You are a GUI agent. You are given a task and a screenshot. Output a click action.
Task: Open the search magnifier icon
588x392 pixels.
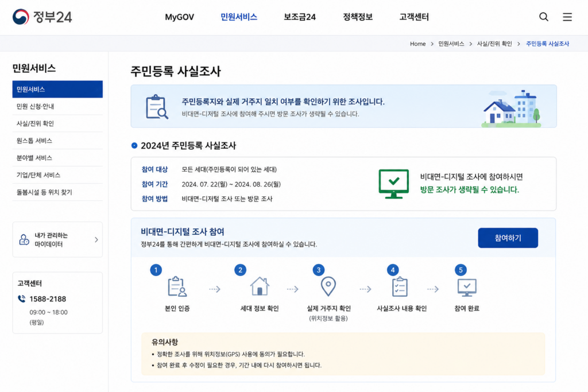pyautogui.click(x=544, y=17)
